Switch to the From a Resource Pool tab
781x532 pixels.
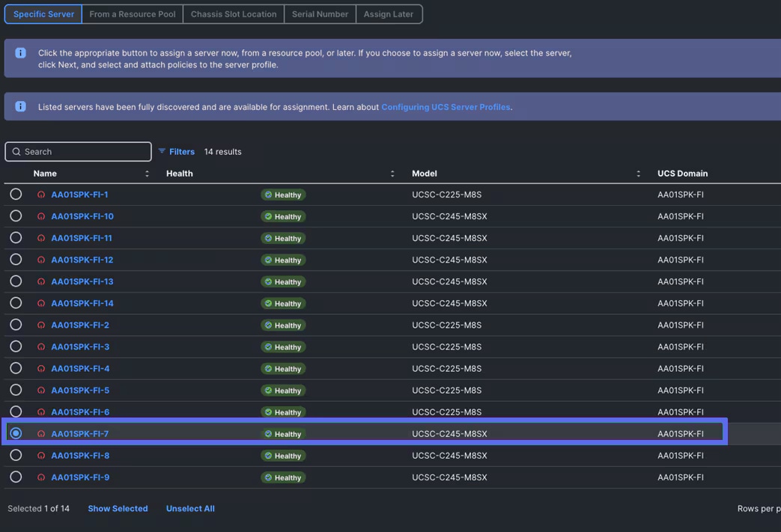pyautogui.click(x=132, y=13)
